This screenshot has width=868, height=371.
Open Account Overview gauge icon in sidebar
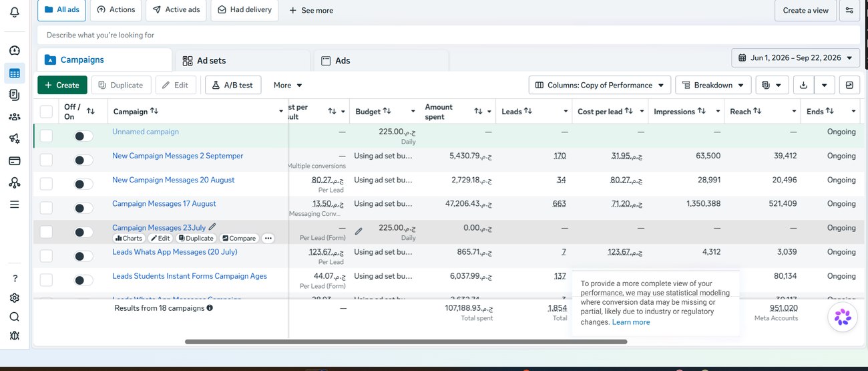(14, 50)
